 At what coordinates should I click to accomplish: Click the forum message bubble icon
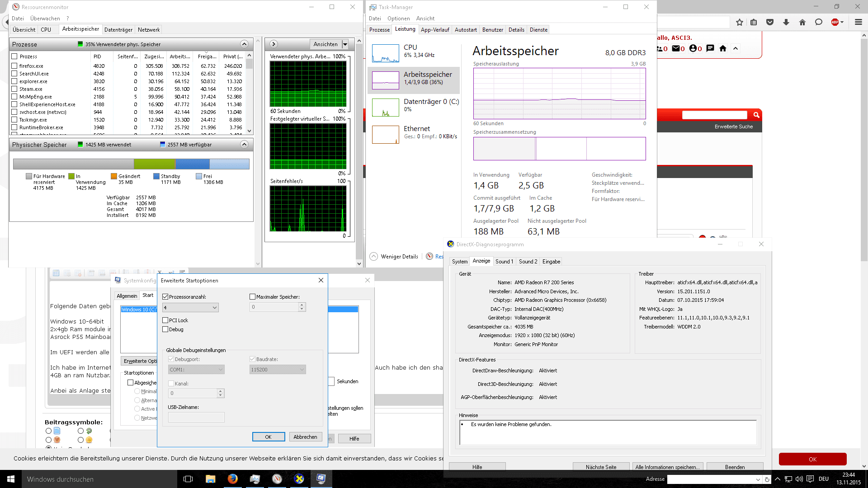[x=710, y=48]
